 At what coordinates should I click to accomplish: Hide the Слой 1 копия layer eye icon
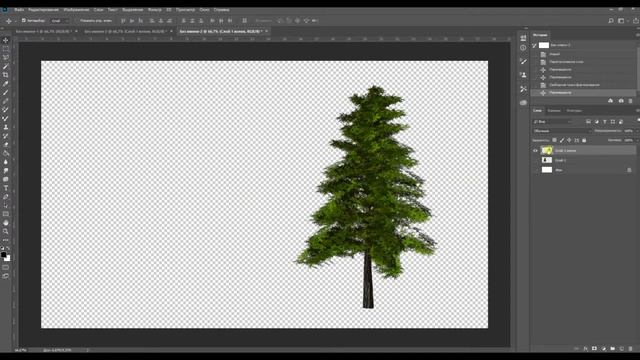535,151
